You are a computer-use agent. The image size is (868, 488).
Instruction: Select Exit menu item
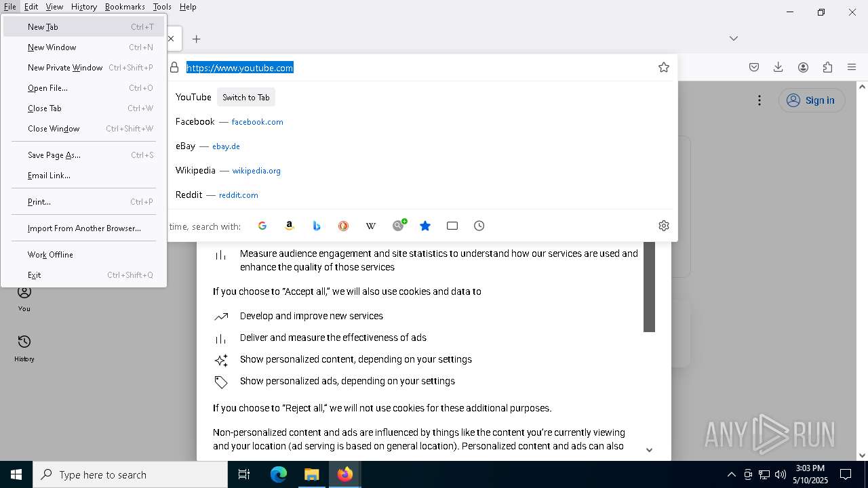(83, 275)
